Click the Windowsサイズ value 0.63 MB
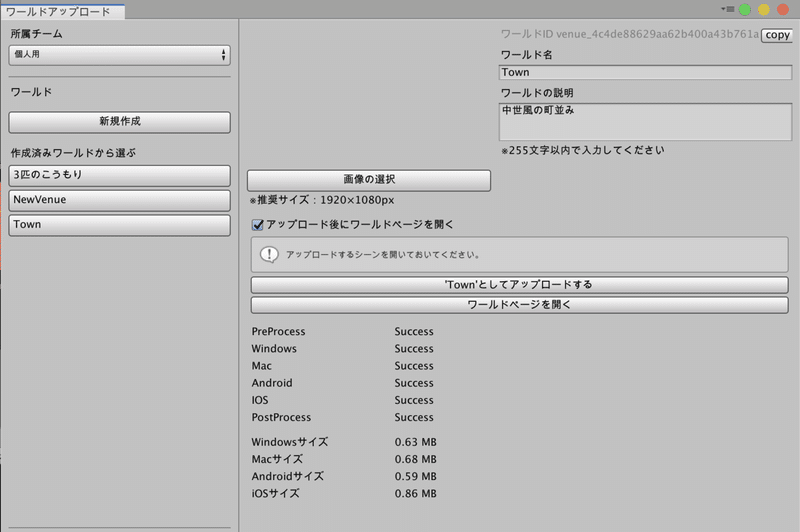800x532 pixels. point(415,442)
